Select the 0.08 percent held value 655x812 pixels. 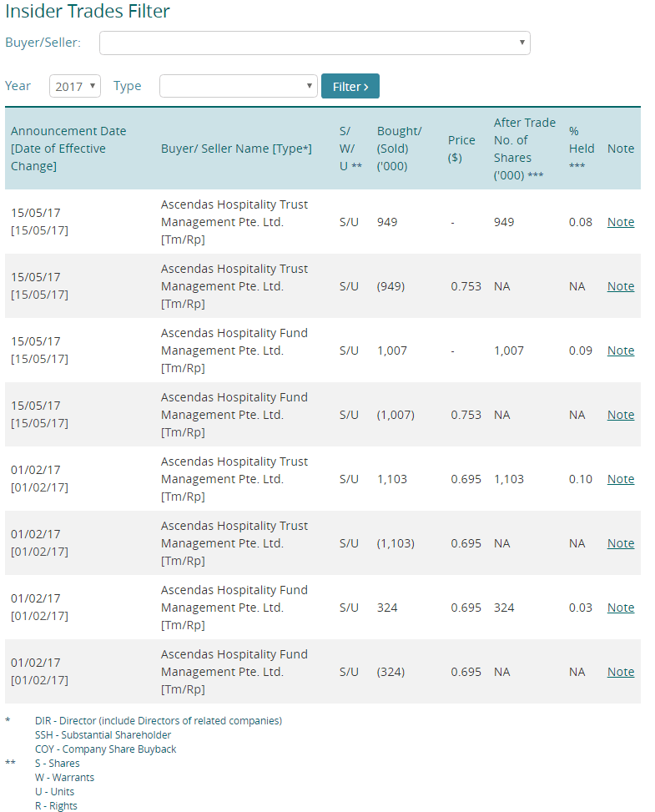(x=580, y=222)
